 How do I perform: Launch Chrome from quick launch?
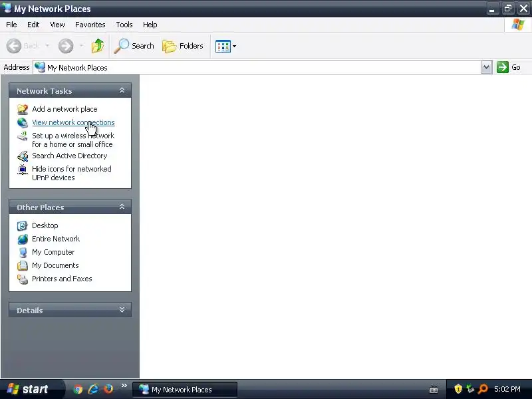pyautogui.click(x=78, y=389)
